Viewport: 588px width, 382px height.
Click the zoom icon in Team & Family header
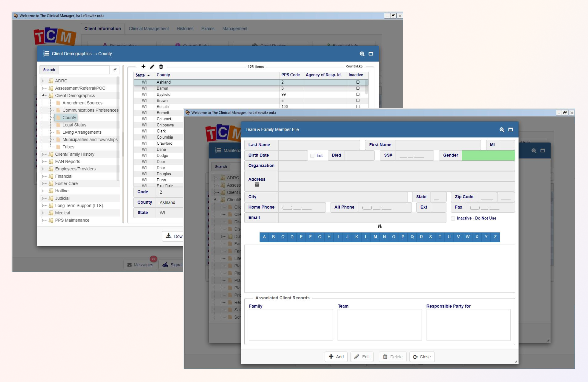point(502,129)
